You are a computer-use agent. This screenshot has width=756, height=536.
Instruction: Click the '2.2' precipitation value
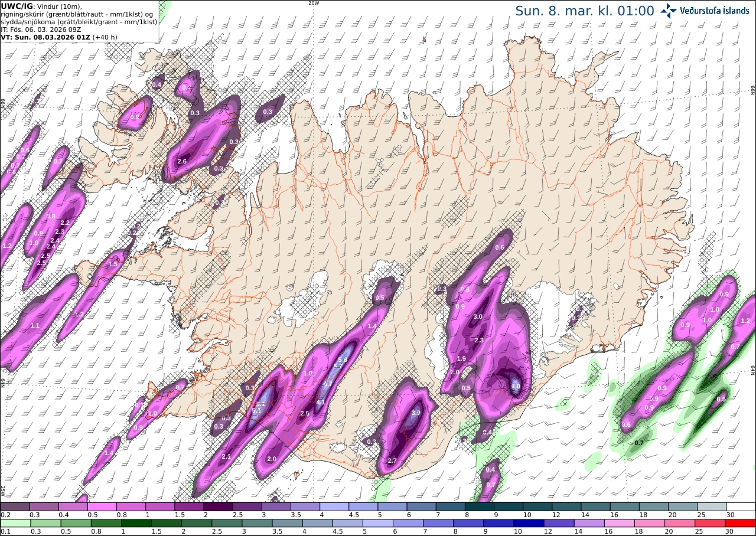(65, 223)
